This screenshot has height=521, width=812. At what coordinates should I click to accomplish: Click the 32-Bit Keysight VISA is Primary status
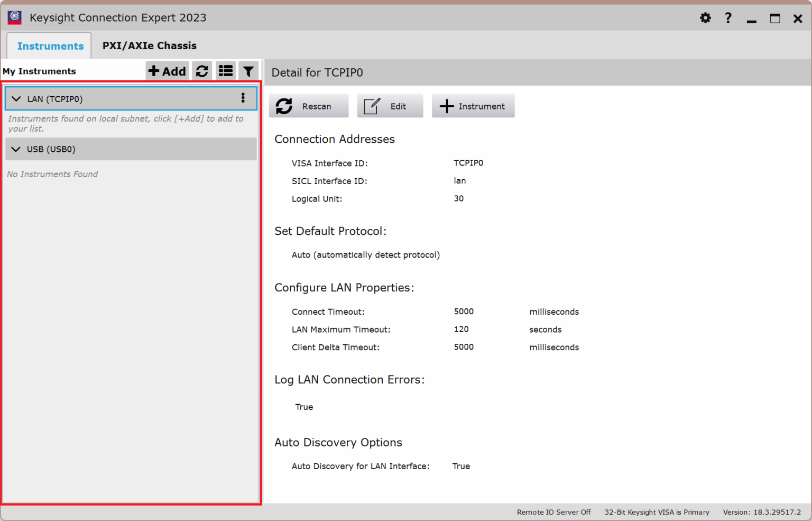pyautogui.click(x=657, y=512)
